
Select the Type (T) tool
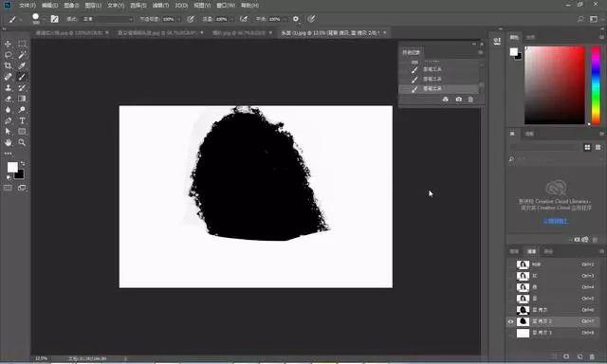[22, 120]
